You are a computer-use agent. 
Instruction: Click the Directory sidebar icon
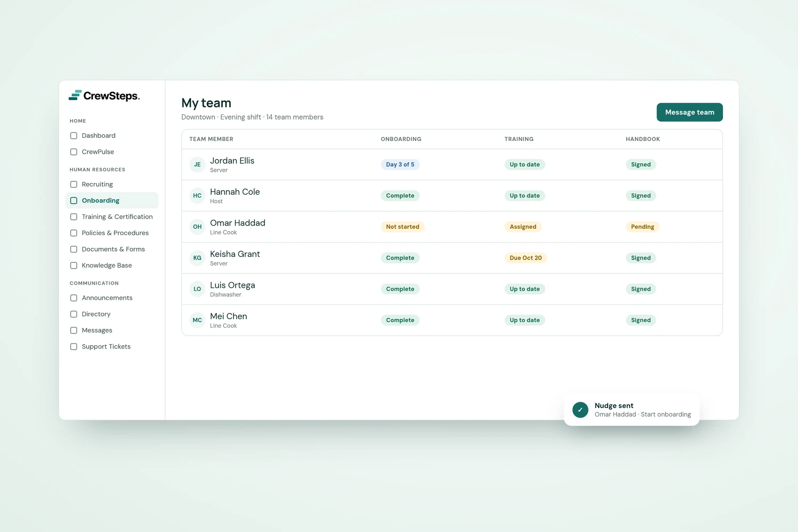coord(74,314)
